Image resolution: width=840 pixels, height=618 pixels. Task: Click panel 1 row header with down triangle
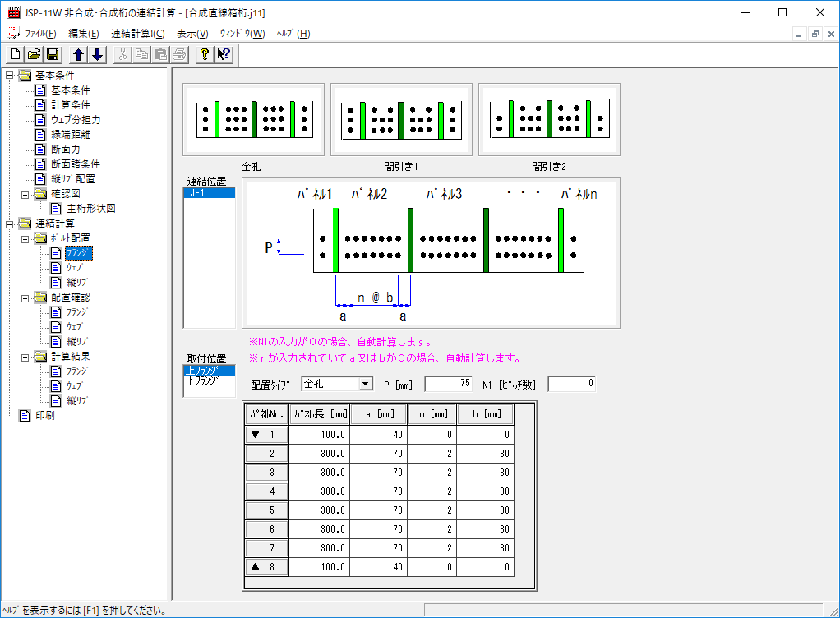pyautogui.click(x=266, y=434)
